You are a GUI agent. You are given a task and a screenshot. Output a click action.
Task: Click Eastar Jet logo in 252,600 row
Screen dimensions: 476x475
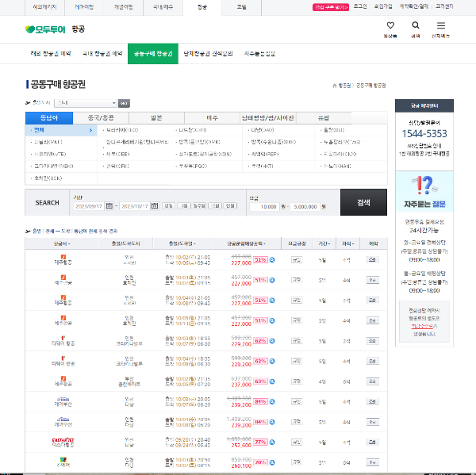point(63,440)
